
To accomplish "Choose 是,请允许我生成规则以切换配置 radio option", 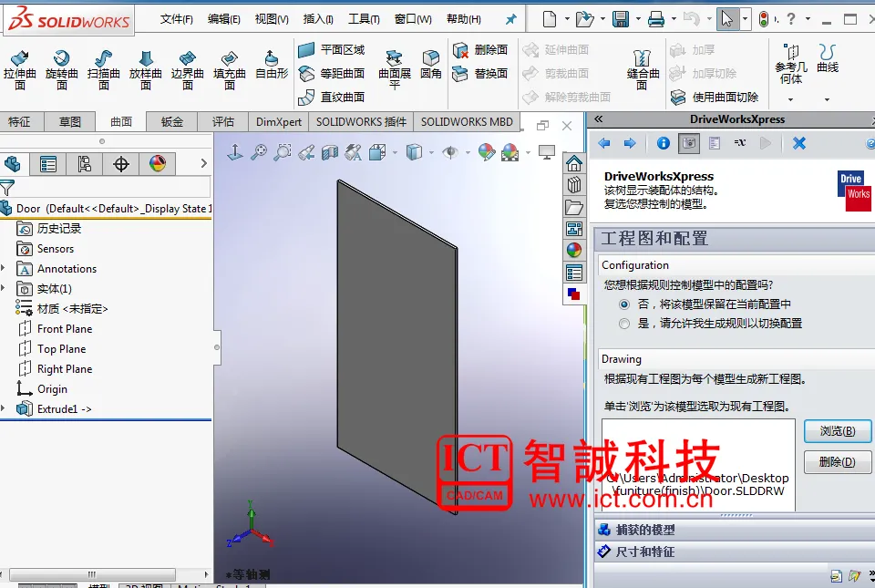I will [x=623, y=324].
